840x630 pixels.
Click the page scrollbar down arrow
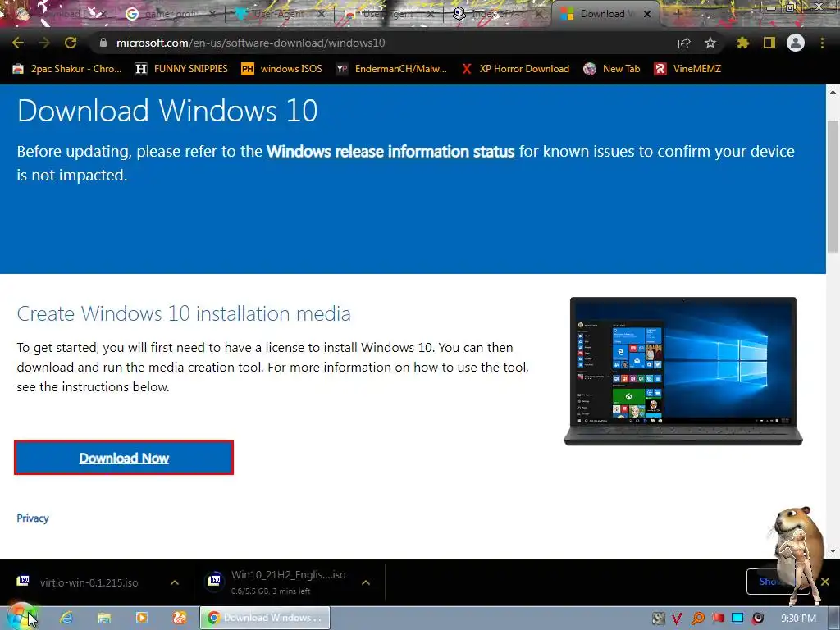coord(833,550)
